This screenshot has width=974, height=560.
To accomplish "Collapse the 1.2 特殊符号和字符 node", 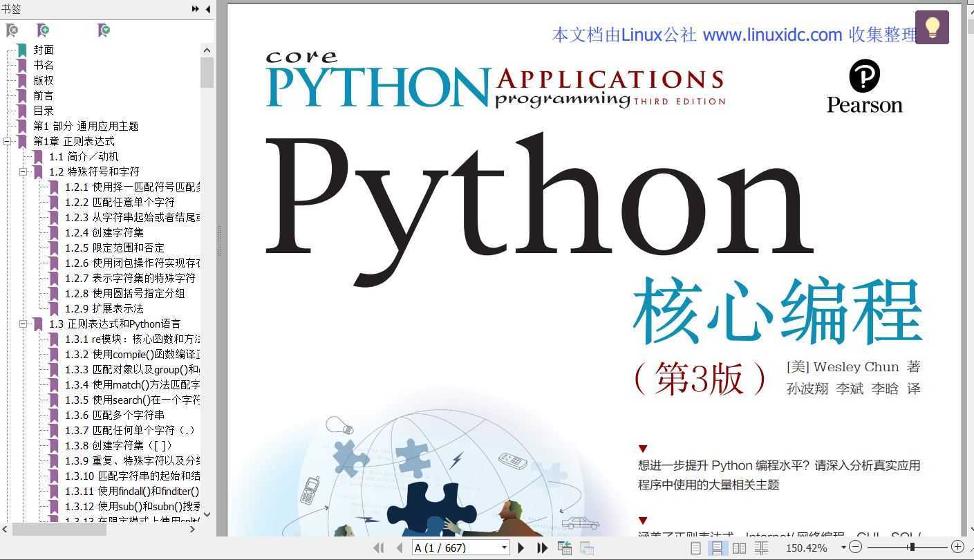I will pos(23,171).
